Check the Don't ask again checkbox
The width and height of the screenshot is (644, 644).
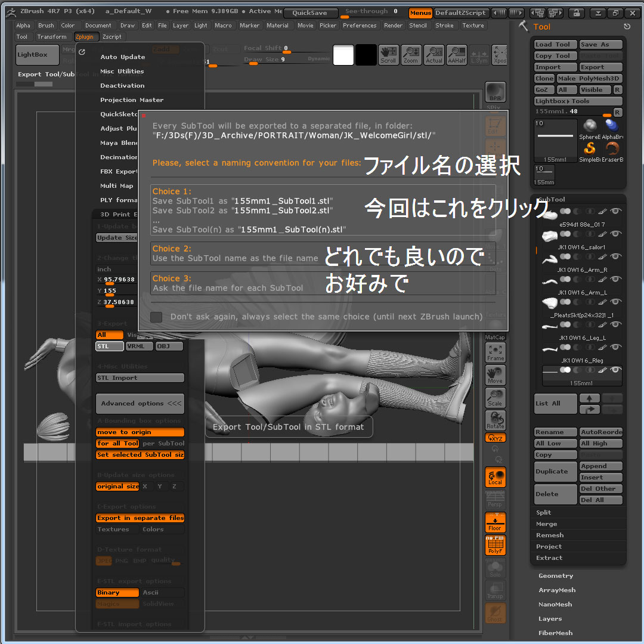click(x=156, y=317)
